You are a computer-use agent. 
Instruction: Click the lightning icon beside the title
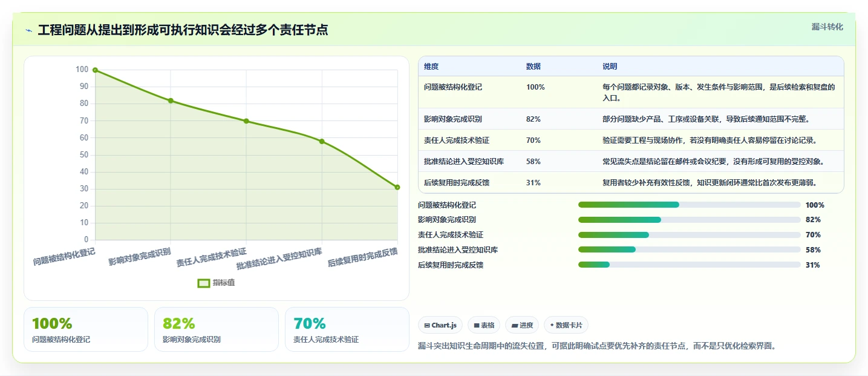pos(29,30)
